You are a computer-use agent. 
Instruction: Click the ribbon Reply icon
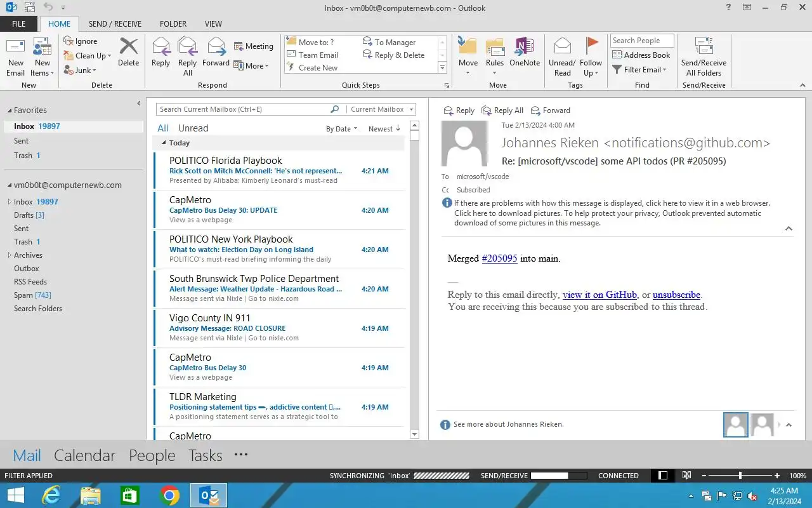click(160, 52)
